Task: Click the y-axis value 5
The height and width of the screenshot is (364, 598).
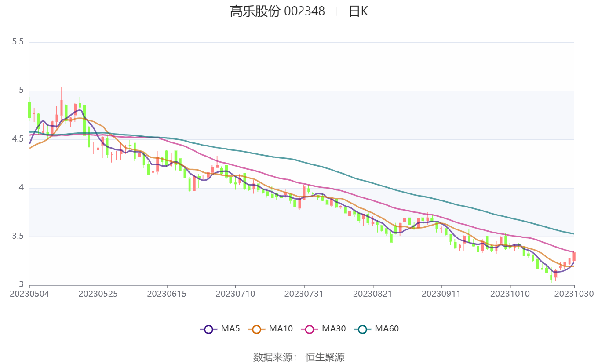Action: click(x=21, y=91)
